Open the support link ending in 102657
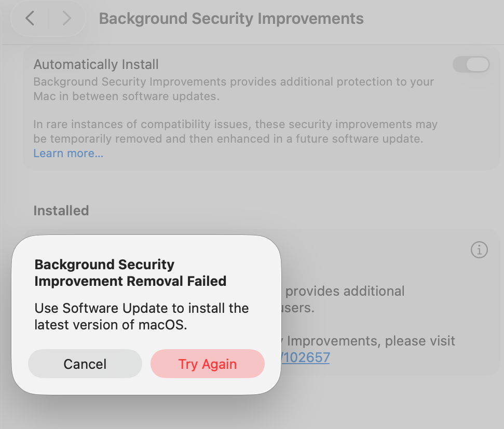 [305, 357]
